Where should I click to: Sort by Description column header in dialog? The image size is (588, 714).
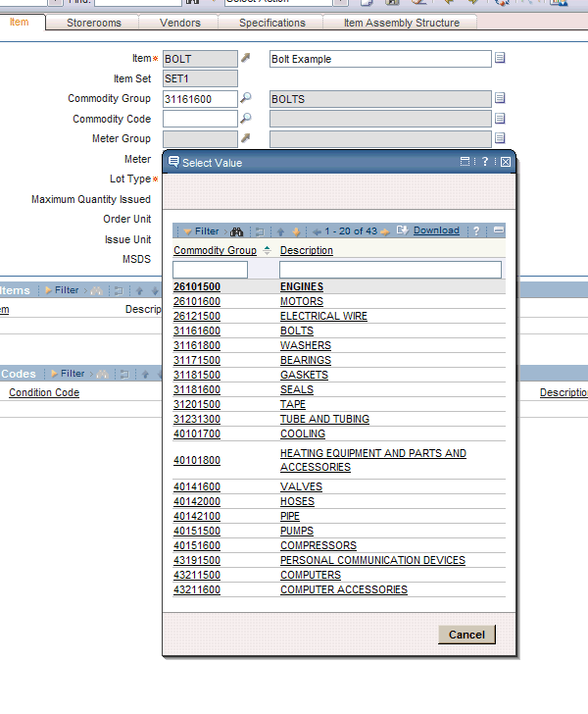click(x=307, y=250)
